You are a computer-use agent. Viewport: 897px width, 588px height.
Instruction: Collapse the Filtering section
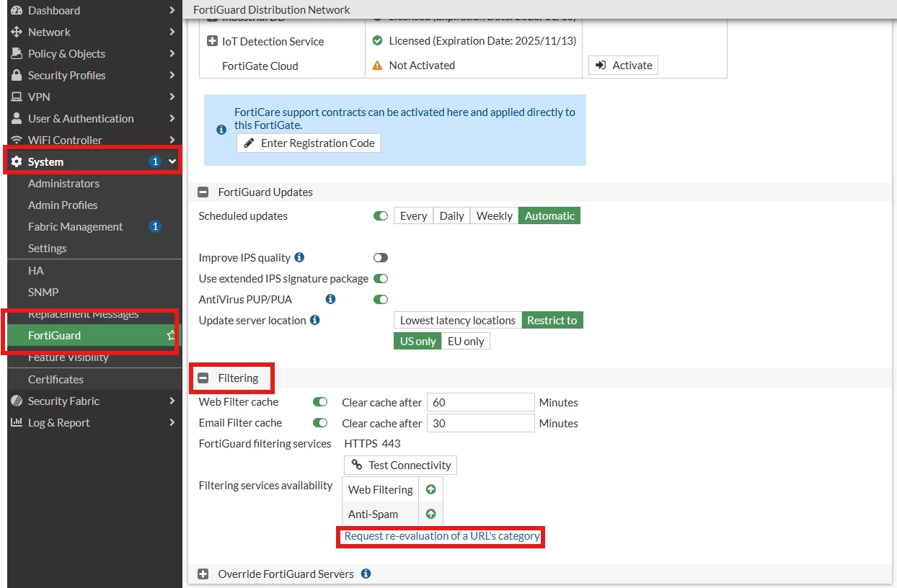point(203,378)
